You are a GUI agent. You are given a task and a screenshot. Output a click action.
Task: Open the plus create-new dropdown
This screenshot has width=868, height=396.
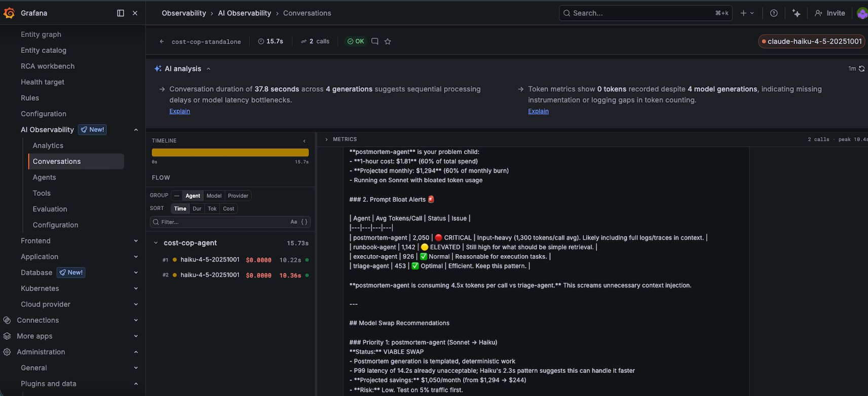tap(747, 13)
